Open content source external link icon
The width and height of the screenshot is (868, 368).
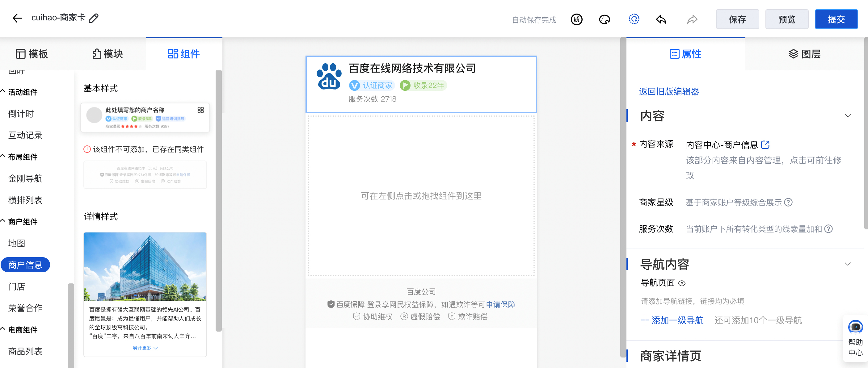point(765,145)
